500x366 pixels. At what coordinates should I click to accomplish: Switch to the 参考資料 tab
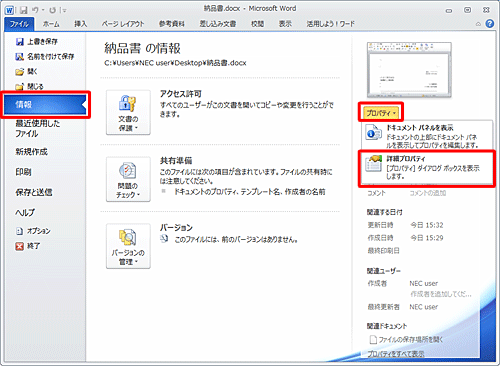coord(172,24)
